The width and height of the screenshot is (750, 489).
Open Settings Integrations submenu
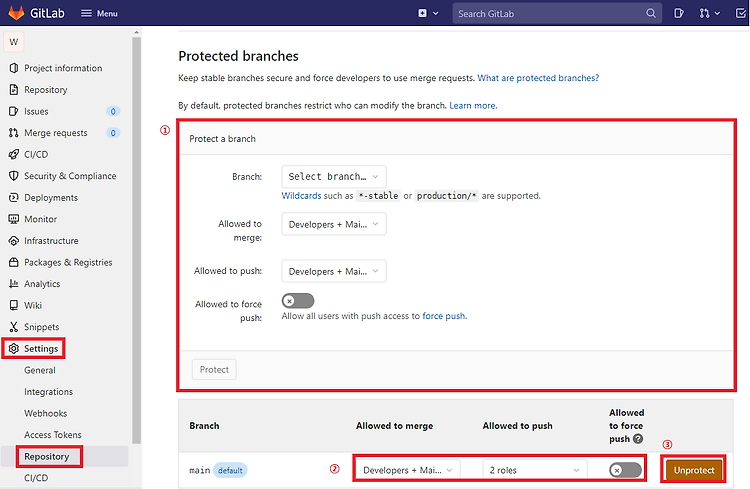tap(48, 391)
